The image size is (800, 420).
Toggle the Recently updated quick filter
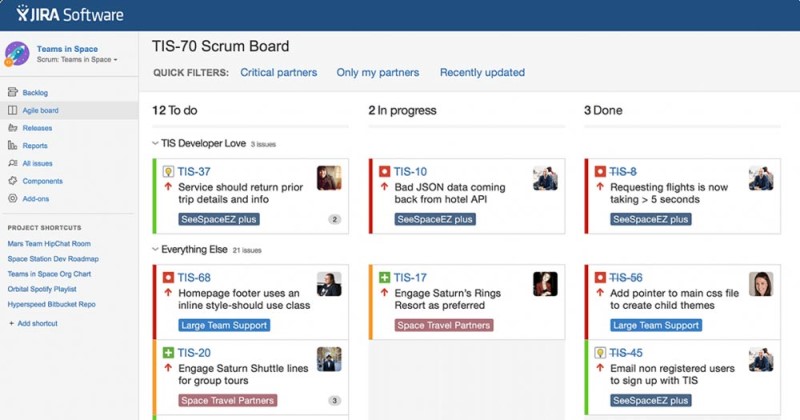coord(482,72)
